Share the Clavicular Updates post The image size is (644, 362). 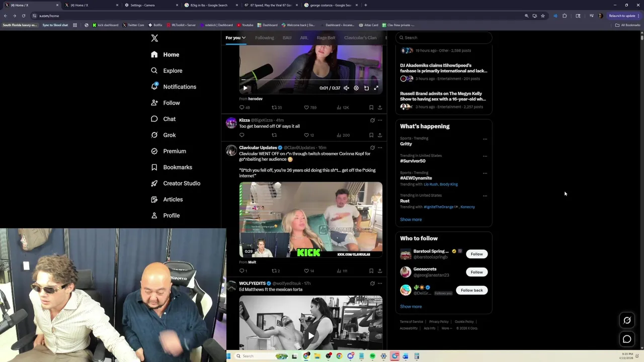coord(380,270)
